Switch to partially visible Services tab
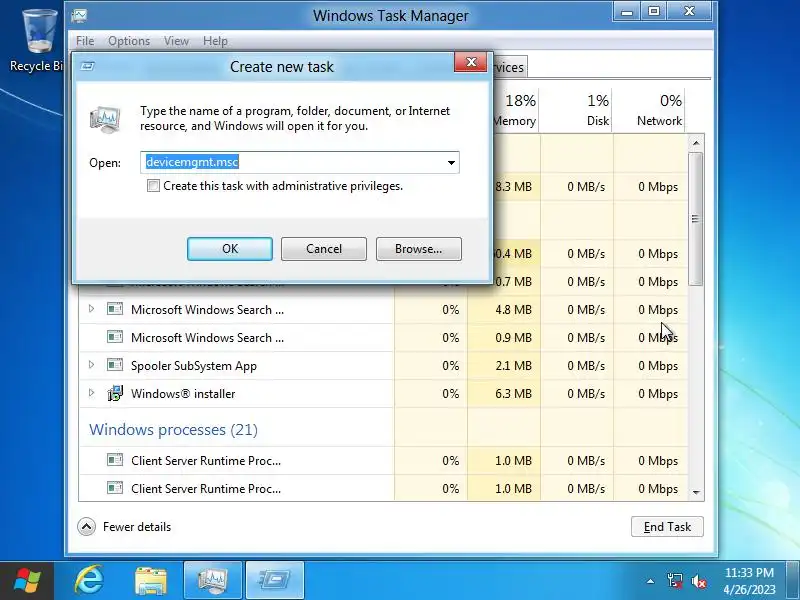 click(510, 67)
